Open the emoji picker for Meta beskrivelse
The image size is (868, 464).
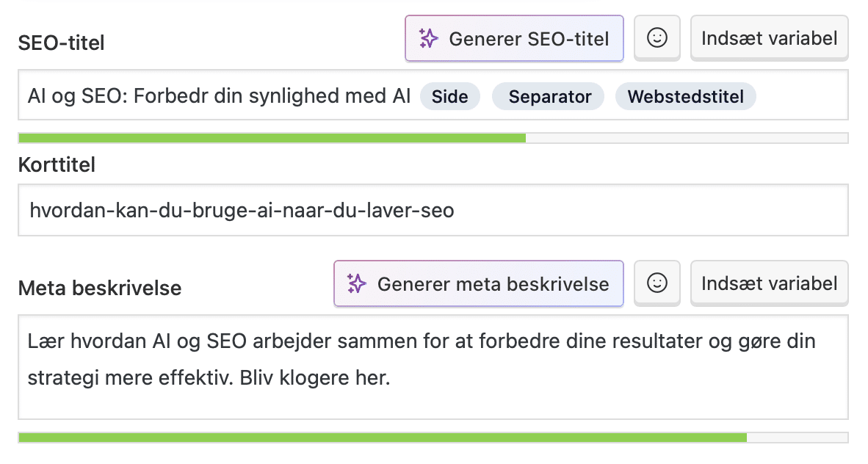[657, 283]
